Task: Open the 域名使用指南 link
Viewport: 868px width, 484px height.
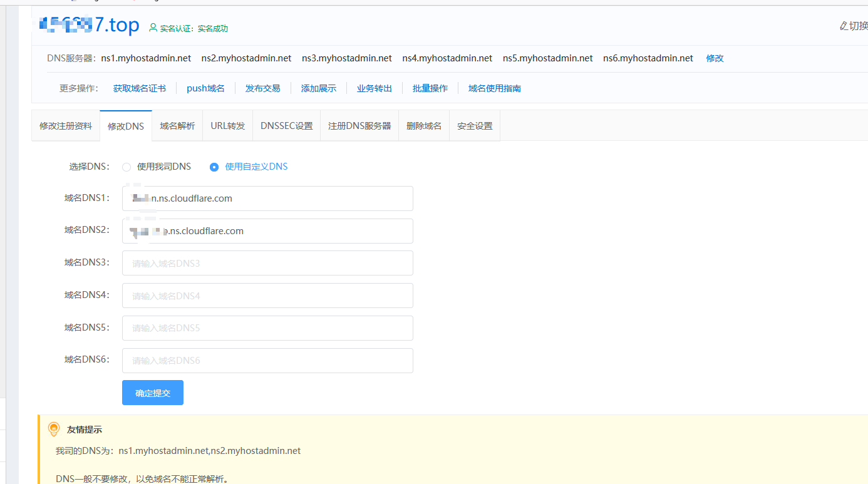Action: point(494,88)
